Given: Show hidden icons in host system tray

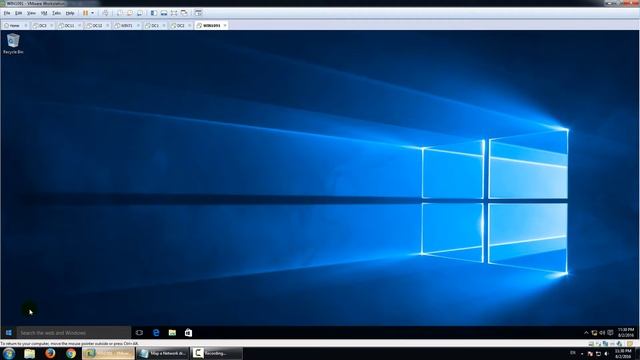Looking at the screenshot, I should (x=582, y=353).
